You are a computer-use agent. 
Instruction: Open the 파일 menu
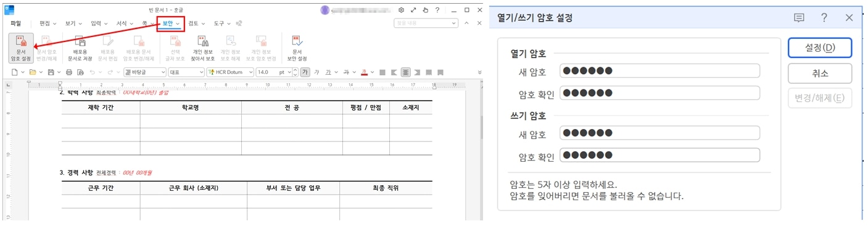(x=15, y=23)
